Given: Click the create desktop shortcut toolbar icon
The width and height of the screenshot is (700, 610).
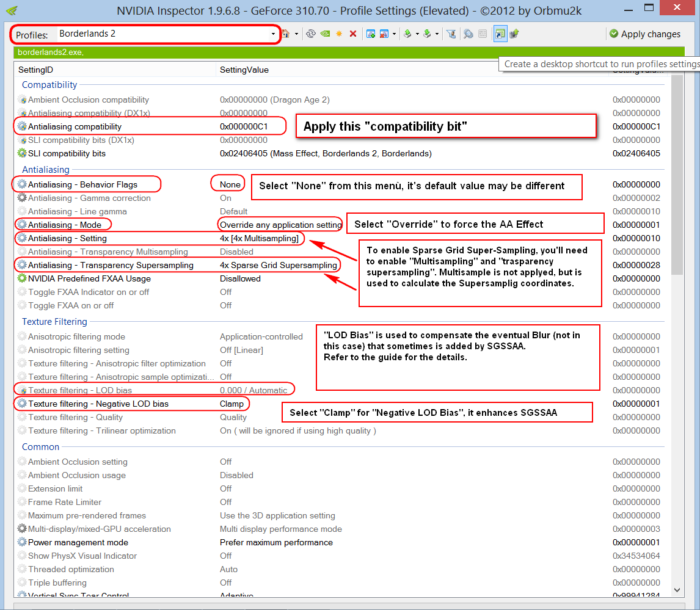Looking at the screenshot, I should [500, 34].
